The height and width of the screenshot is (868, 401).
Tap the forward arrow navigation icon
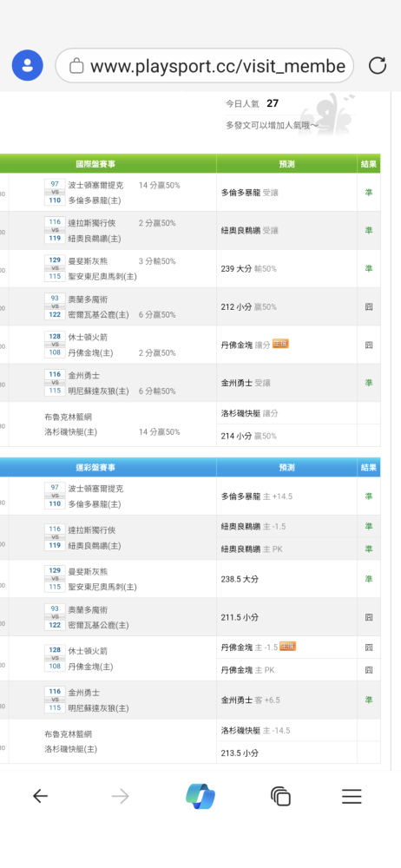click(120, 796)
